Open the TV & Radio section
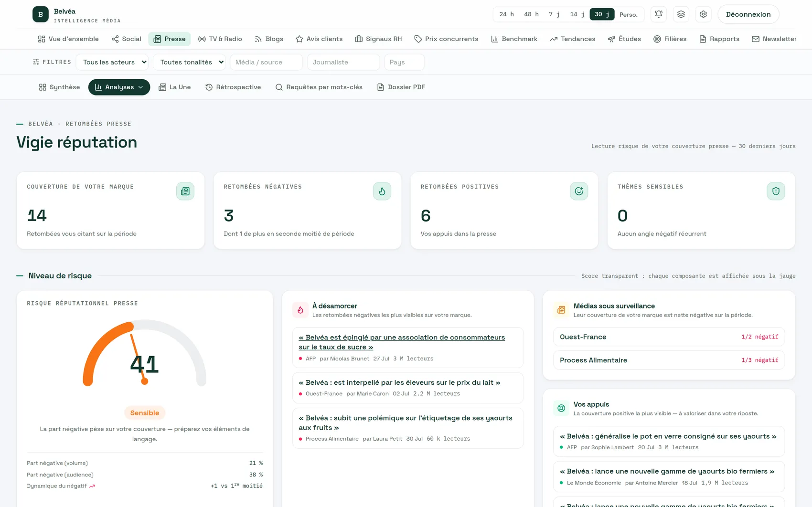Viewport: 812px width, 507px height. point(220,39)
